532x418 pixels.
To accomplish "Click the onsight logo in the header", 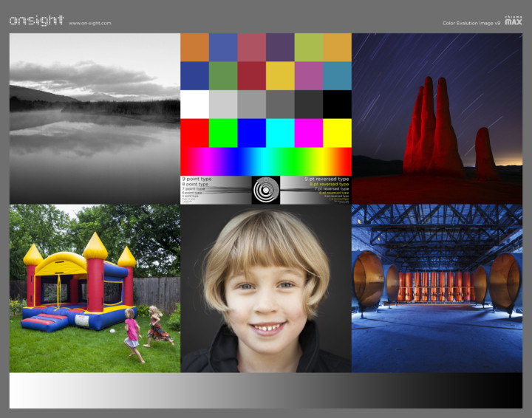I will point(36,21).
